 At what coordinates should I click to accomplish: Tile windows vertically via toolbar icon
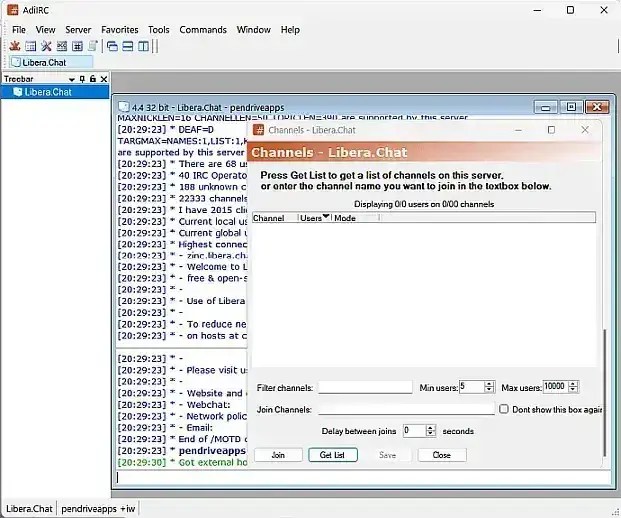coord(143,46)
